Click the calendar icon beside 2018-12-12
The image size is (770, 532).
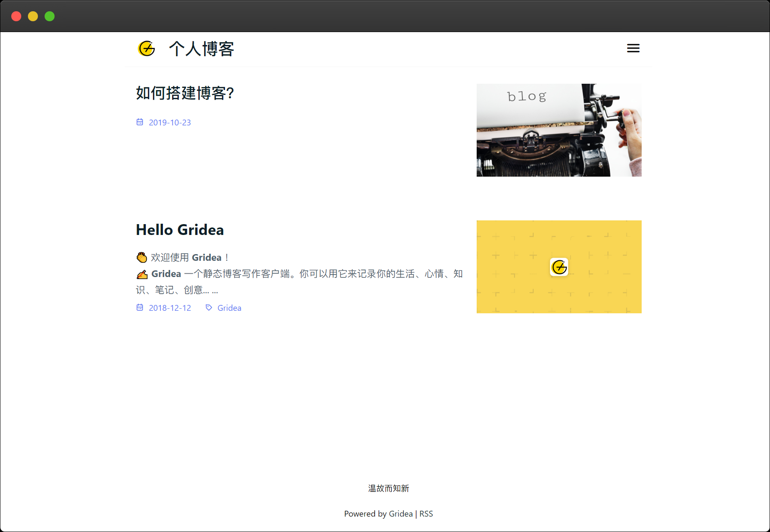pyautogui.click(x=140, y=307)
